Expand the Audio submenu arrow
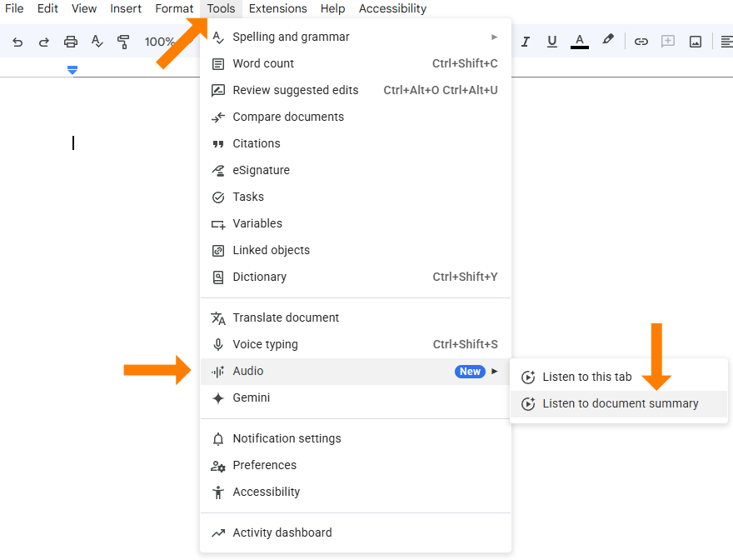This screenshot has height=560, width=733. click(x=495, y=371)
